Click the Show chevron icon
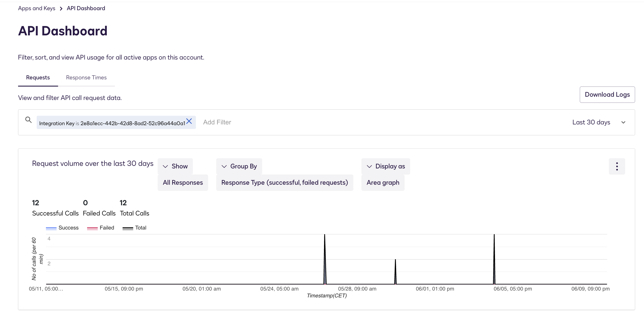 click(x=165, y=166)
